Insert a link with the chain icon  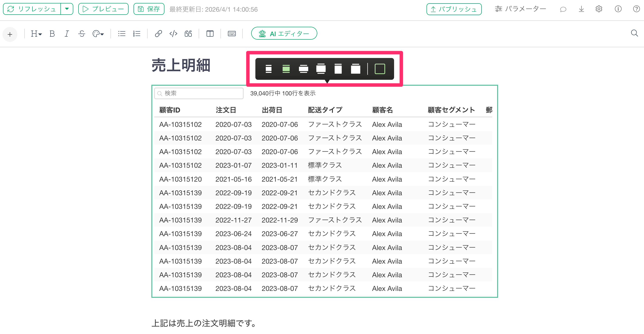coord(158,33)
